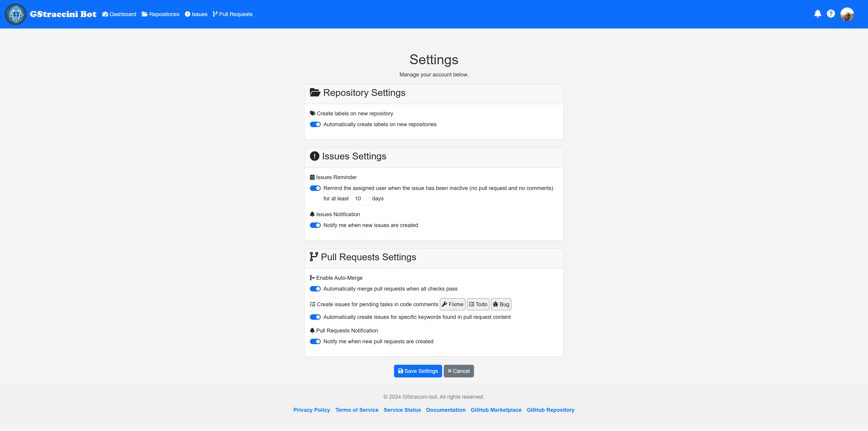This screenshot has width=868, height=431.
Task: Open the Terms of Service link
Action: click(357, 410)
